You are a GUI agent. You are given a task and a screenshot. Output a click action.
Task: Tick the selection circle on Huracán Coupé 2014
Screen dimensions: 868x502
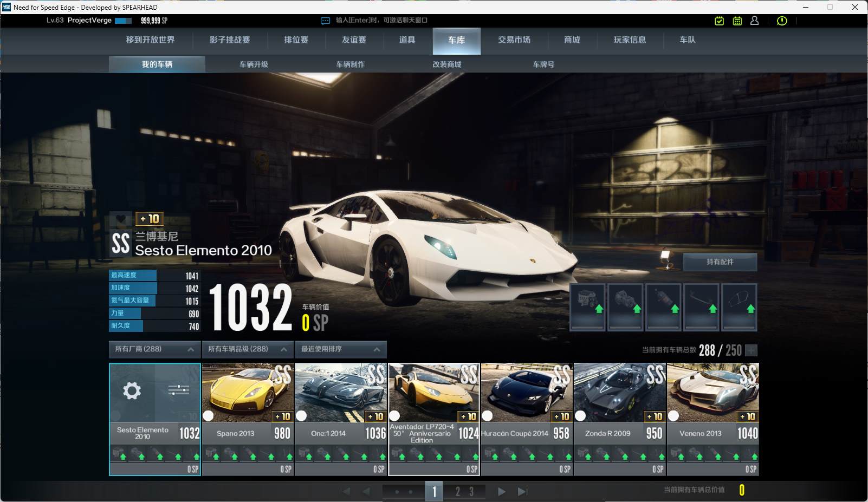point(487,416)
